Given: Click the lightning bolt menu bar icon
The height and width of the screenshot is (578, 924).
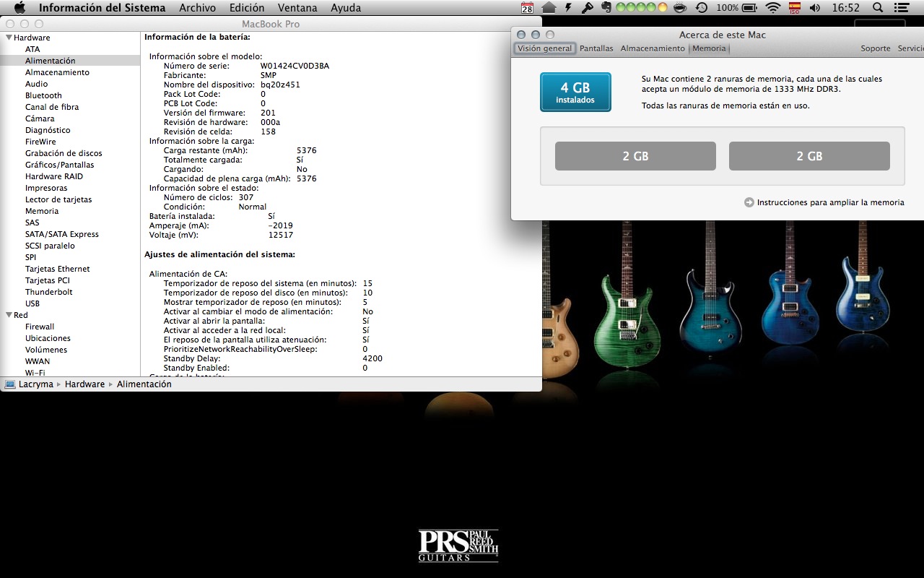Looking at the screenshot, I should coord(569,8).
